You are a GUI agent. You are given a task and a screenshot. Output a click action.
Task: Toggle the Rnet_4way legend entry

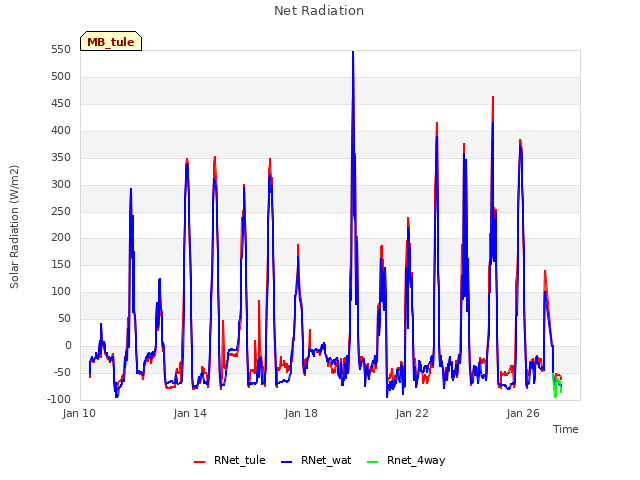[406, 460]
